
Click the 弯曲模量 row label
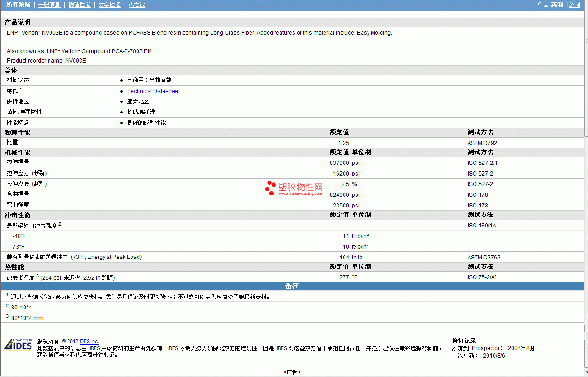pyautogui.click(x=18, y=194)
